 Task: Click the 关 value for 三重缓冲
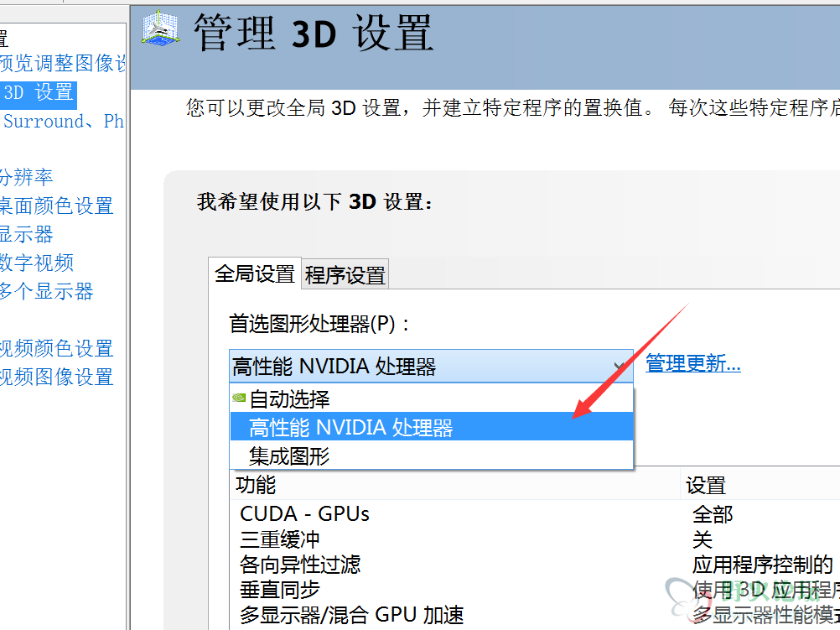click(x=703, y=539)
